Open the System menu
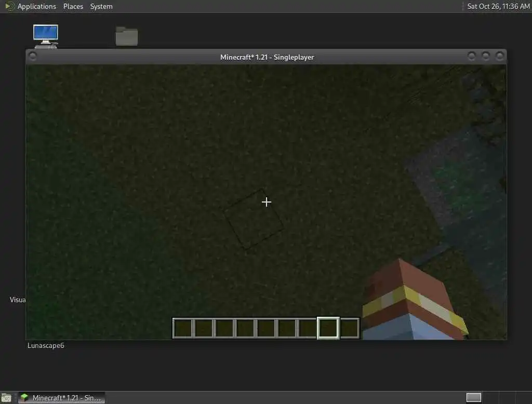 101,6
